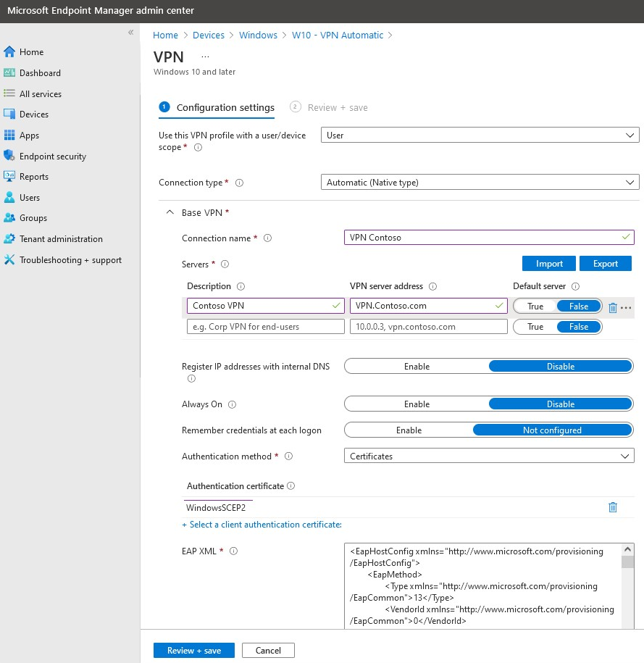Screen dimensions: 644x663
Task: Navigate to Devices in the breadcrumb
Action: [209, 35]
